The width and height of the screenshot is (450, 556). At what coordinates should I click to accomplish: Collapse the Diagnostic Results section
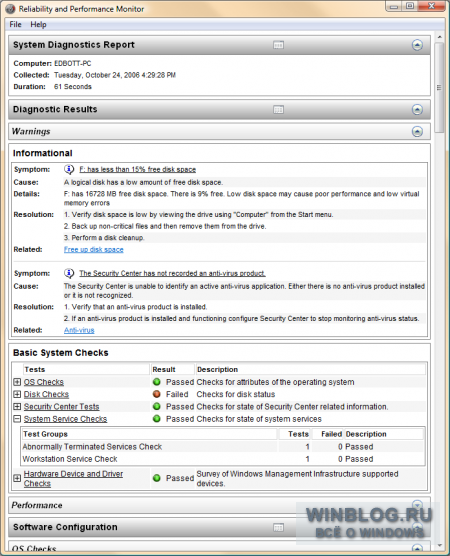coord(417,110)
